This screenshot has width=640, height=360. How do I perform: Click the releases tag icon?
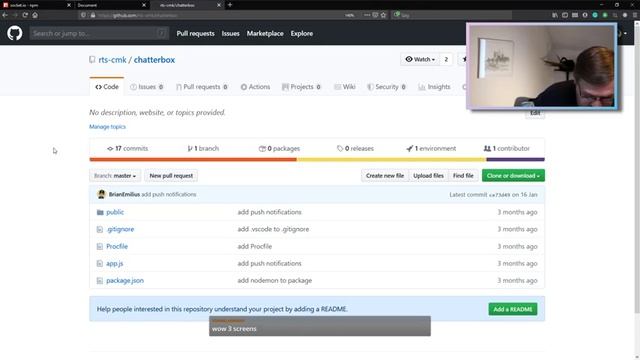pyautogui.click(x=340, y=149)
